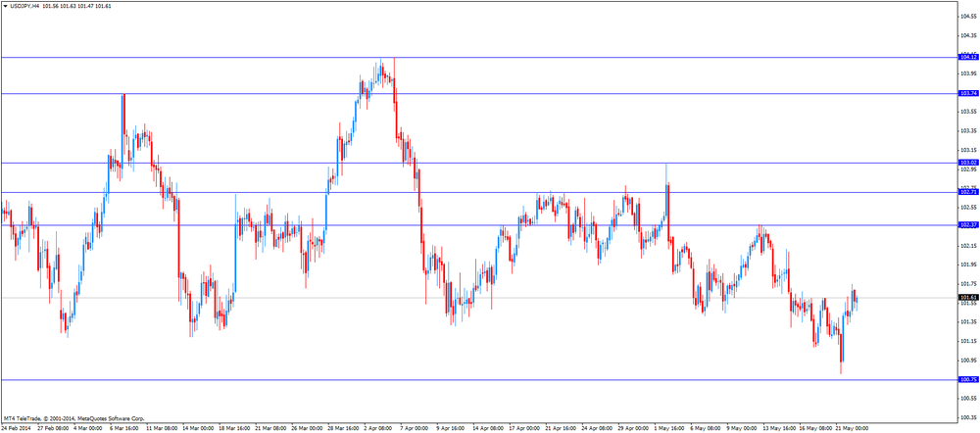Select the 104.12 horizontal line price label
The width and height of the screenshot is (980, 433).
point(969,57)
